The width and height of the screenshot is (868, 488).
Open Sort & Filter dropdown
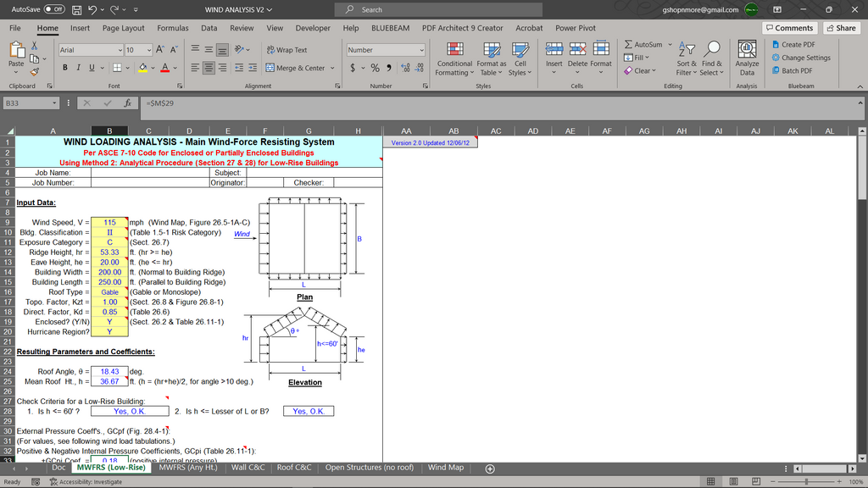tap(687, 58)
